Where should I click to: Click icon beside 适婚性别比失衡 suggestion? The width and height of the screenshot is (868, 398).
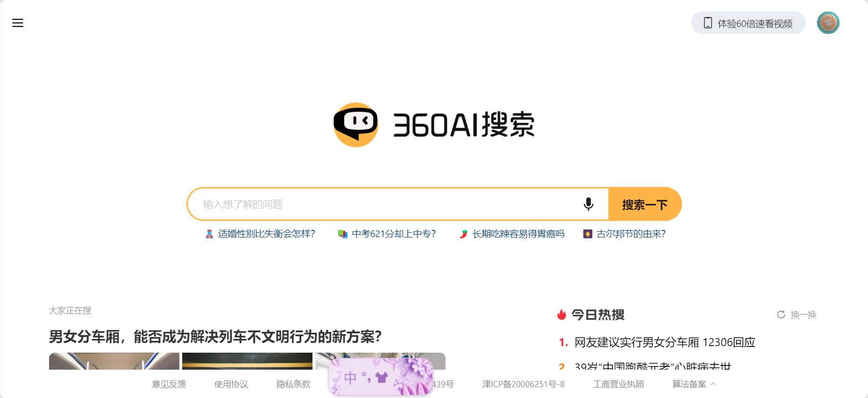[x=209, y=234]
